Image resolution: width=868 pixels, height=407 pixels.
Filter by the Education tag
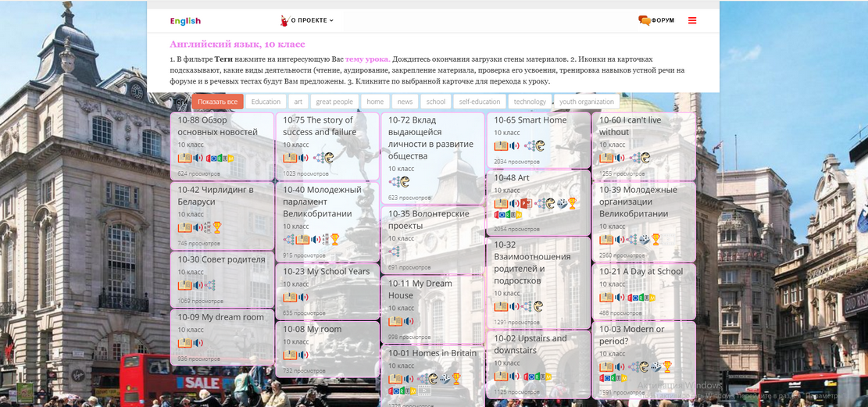click(x=266, y=102)
